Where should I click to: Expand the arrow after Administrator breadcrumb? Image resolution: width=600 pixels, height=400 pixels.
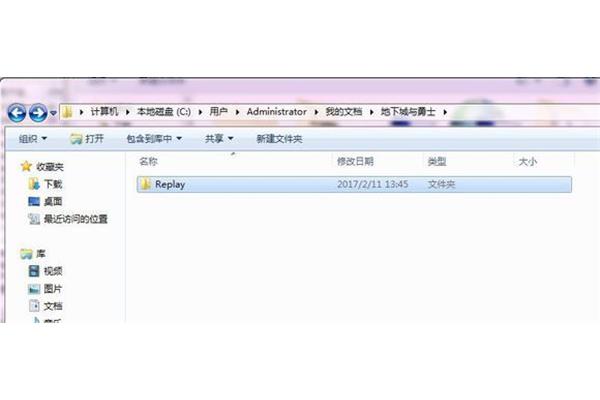pyautogui.click(x=316, y=112)
